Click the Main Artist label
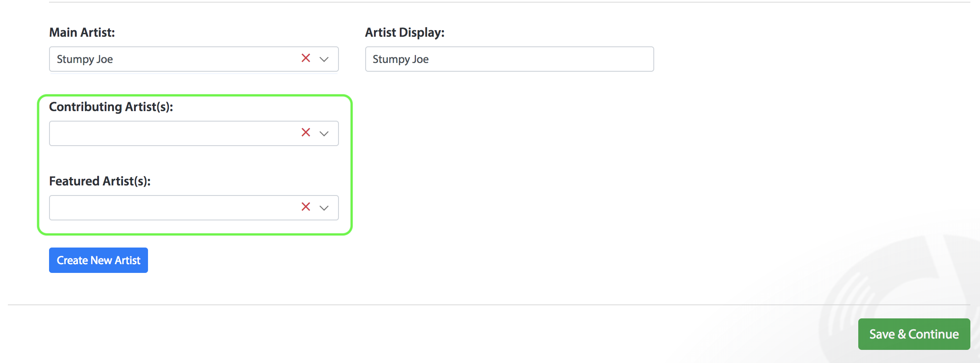The image size is (980, 363). tap(82, 32)
